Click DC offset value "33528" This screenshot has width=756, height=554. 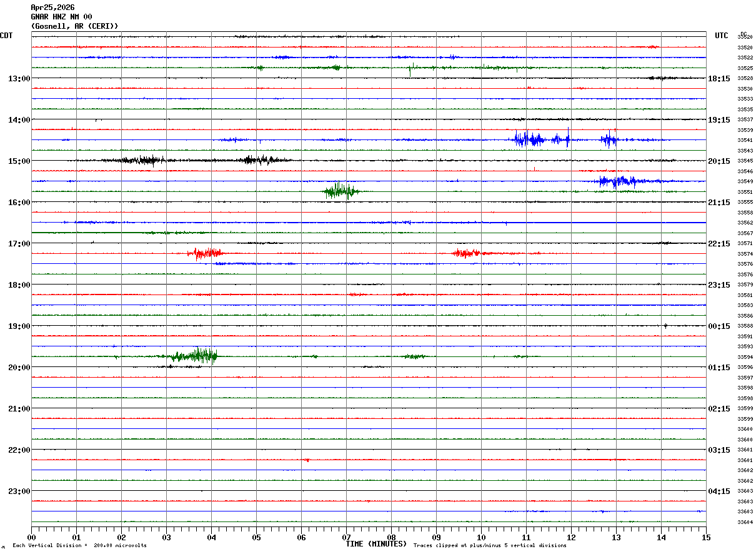[745, 79]
